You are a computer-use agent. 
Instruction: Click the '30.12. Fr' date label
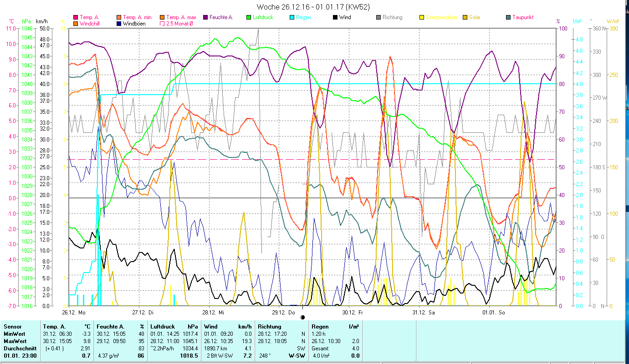click(x=353, y=313)
